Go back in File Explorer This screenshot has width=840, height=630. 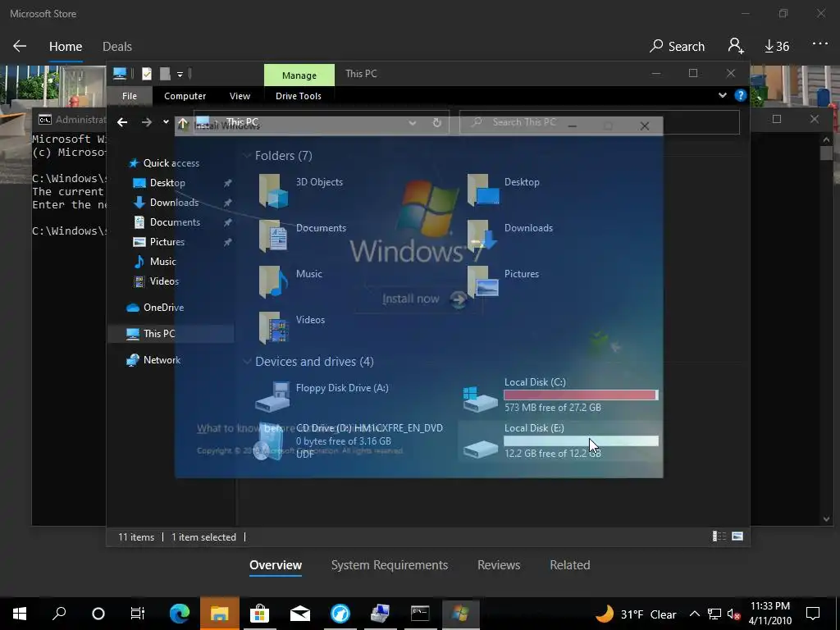122,123
